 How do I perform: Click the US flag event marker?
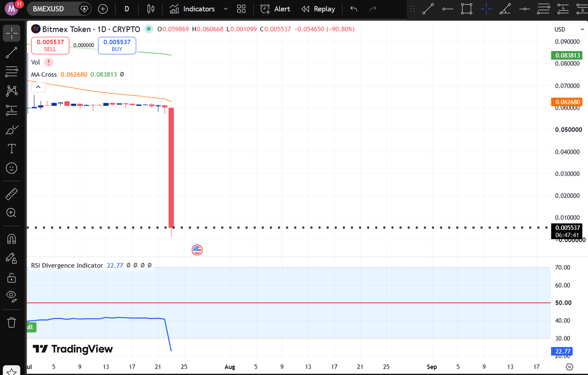pyautogui.click(x=197, y=250)
